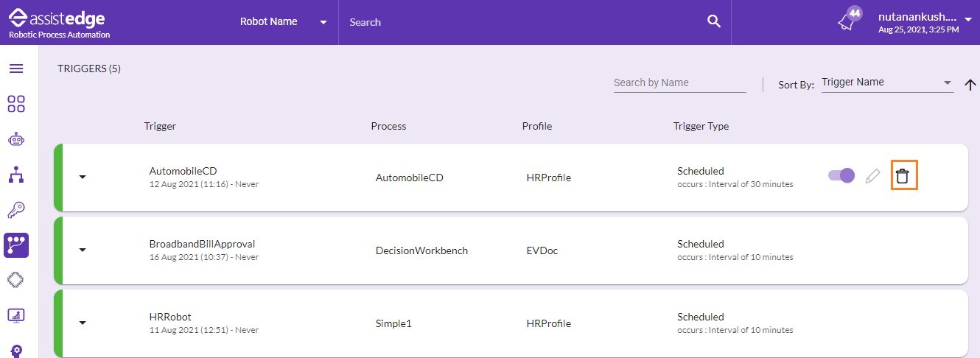Image resolution: width=980 pixels, height=358 pixels.
Task: Open the hamburger menu in sidebar
Action: tap(16, 69)
